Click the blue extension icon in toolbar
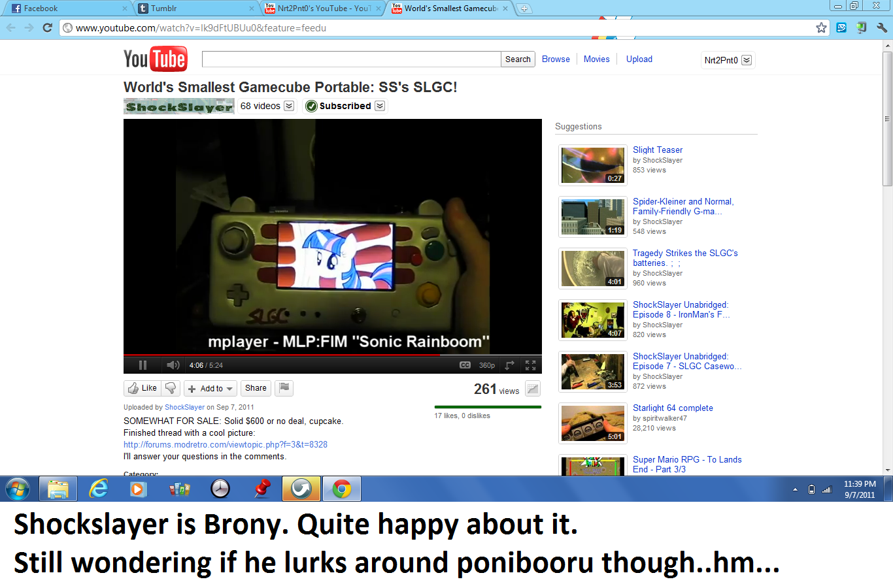Viewport: 893px width, 588px height. click(841, 27)
